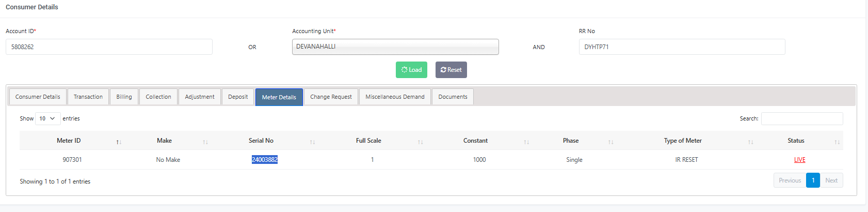Sort by Full Scale column sort icon

[420, 142]
